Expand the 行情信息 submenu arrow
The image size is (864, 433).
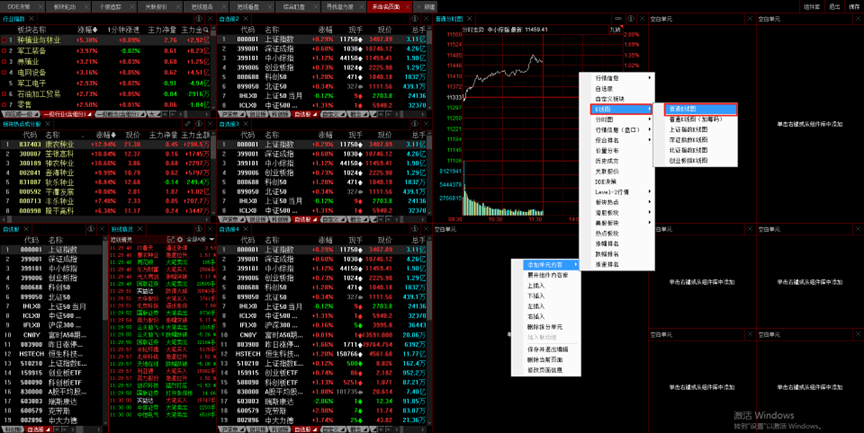click(650, 78)
